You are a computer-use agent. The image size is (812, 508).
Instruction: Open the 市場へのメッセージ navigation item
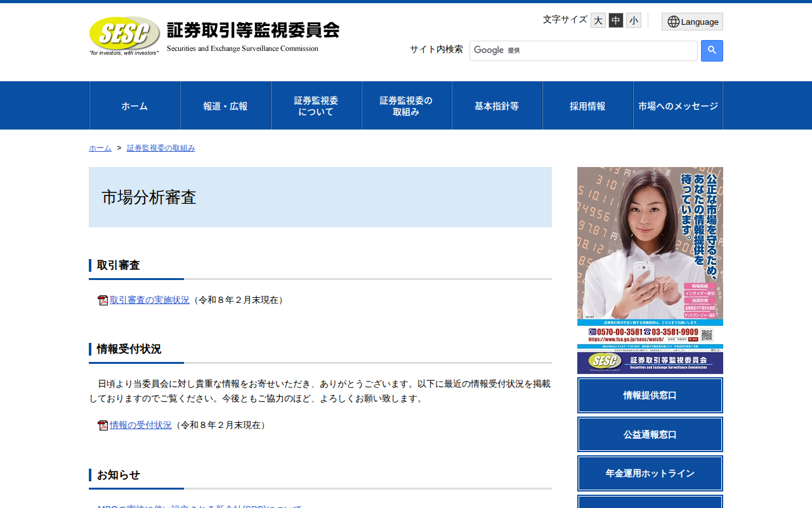point(678,105)
